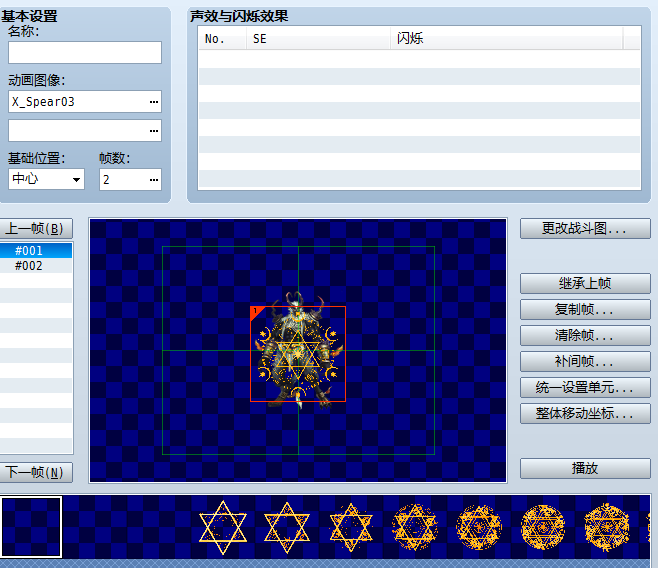Play the animation with 播放
This screenshot has width=658, height=568.
click(x=585, y=469)
